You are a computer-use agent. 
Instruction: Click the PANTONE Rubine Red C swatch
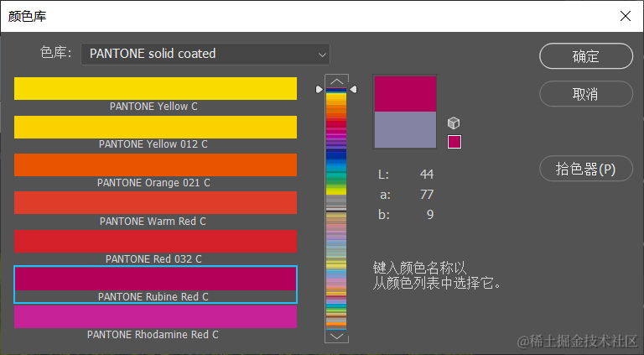[x=155, y=279]
